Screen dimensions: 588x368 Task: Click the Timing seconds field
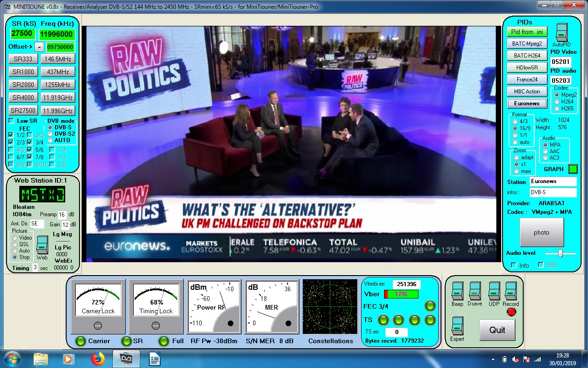[x=35, y=267]
